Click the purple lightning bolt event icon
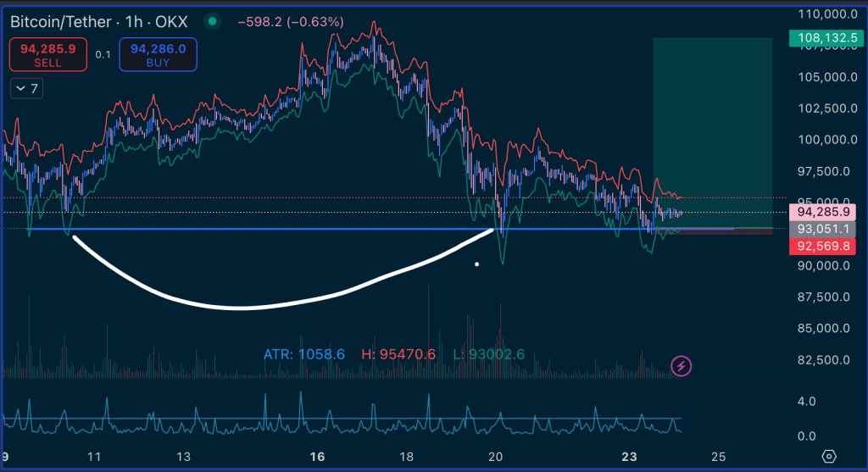The width and height of the screenshot is (868, 472). (680, 366)
